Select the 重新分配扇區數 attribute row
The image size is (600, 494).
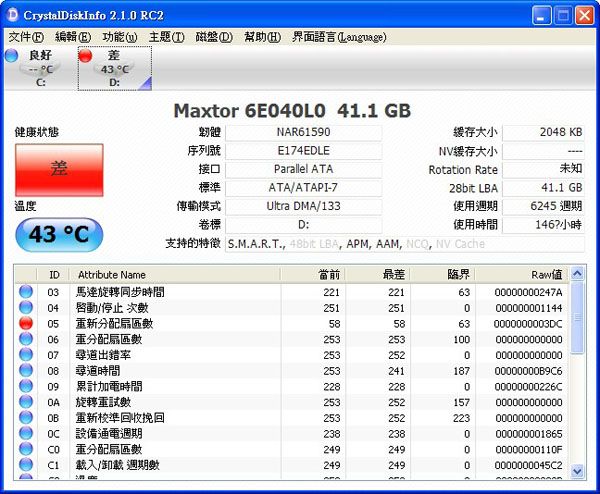coord(115,325)
